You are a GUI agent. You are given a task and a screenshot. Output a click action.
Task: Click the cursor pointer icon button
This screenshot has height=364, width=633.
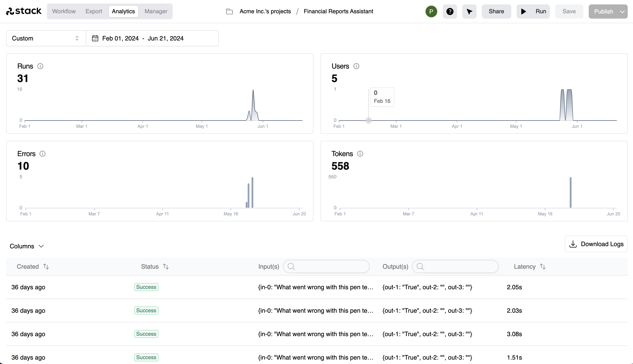[469, 11]
